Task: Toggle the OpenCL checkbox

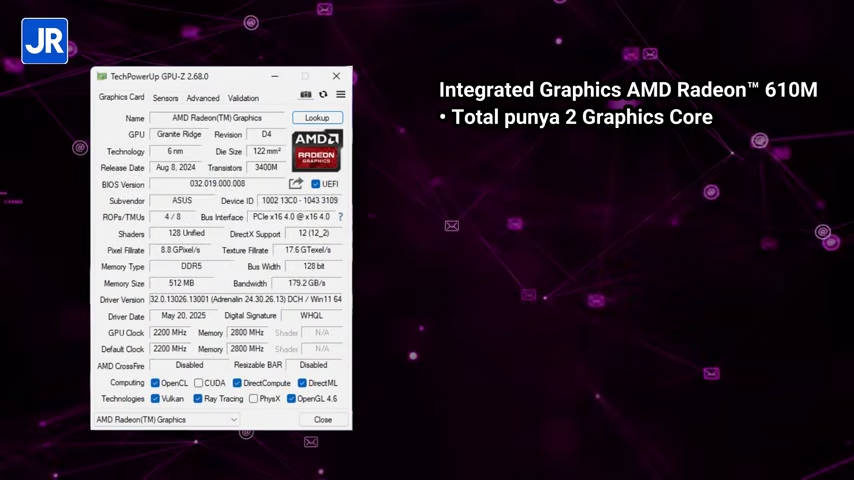Action: coord(155,383)
